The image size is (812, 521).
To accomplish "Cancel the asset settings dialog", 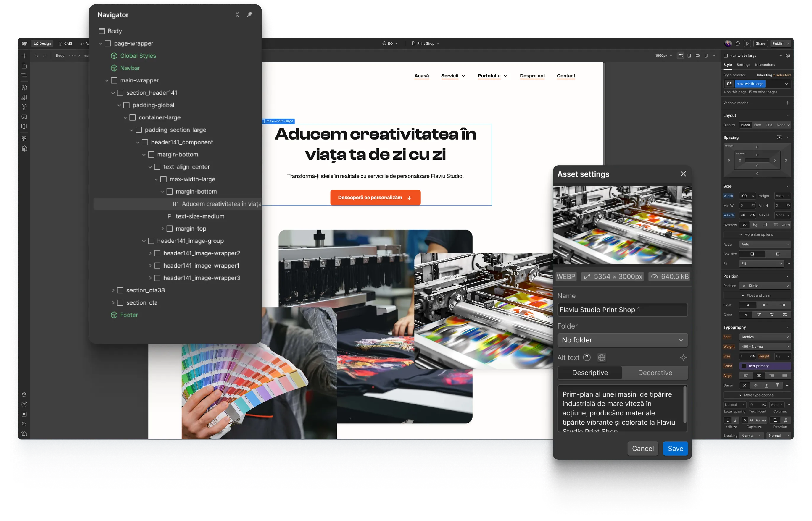I will point(642,449).
